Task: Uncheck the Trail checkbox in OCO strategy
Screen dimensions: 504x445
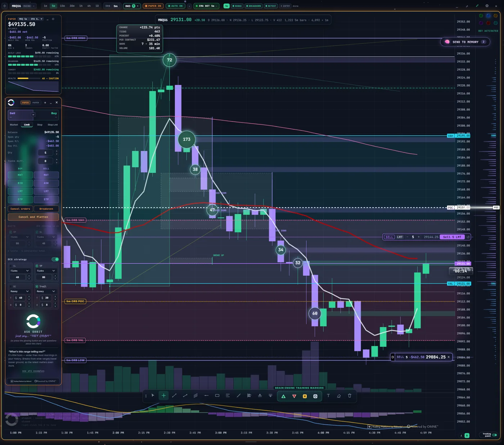Action: 37,286
